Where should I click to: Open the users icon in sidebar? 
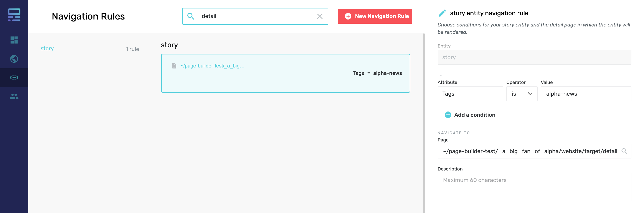coord(14,96)
